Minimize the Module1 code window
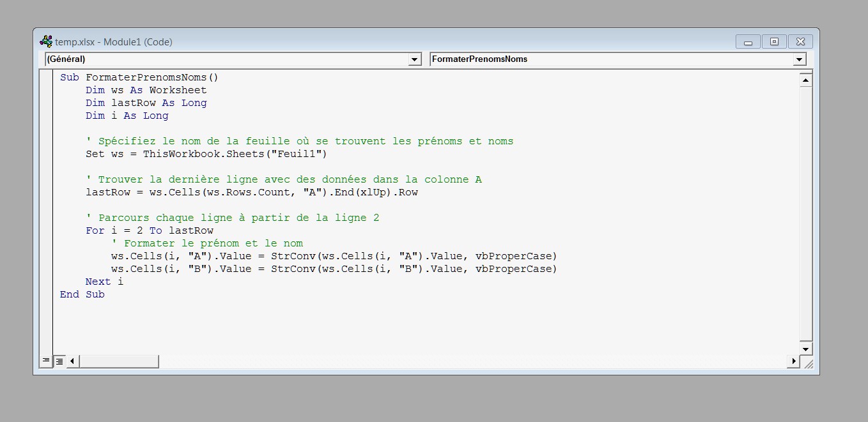This screenshot has width=868, height=422. tap(748, 42)
